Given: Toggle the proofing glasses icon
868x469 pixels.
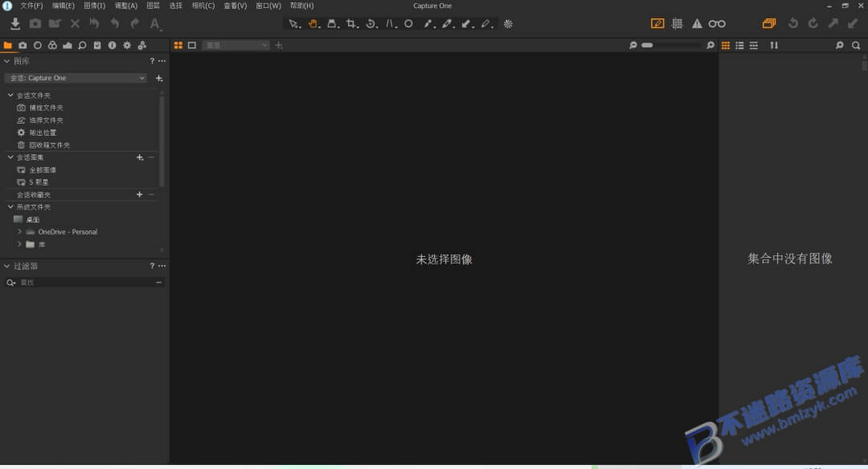Looking at the screenshot, I should coord(717,23).
